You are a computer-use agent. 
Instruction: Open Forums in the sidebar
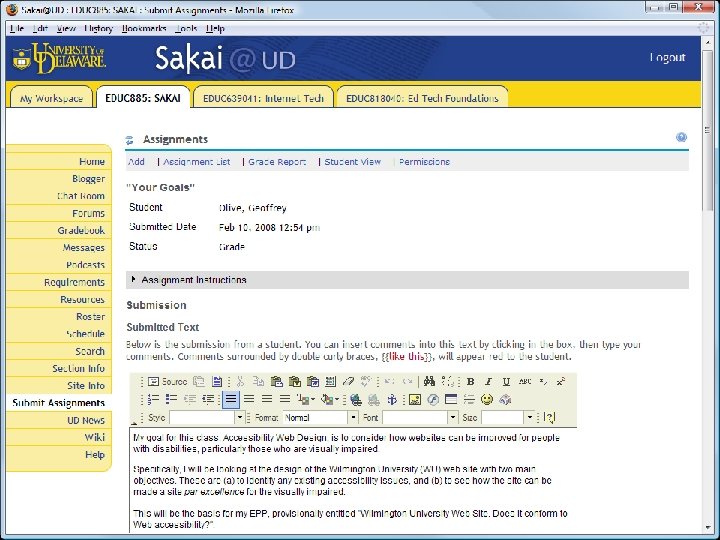coord(88,213)
